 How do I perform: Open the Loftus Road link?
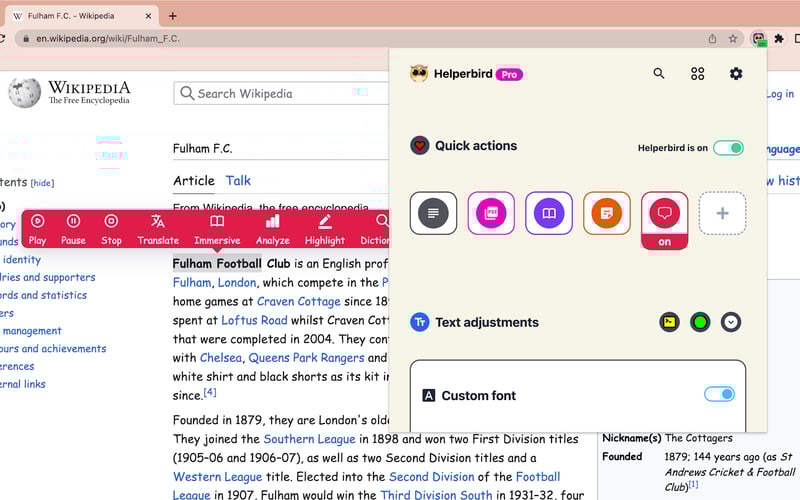click(254, 320)
